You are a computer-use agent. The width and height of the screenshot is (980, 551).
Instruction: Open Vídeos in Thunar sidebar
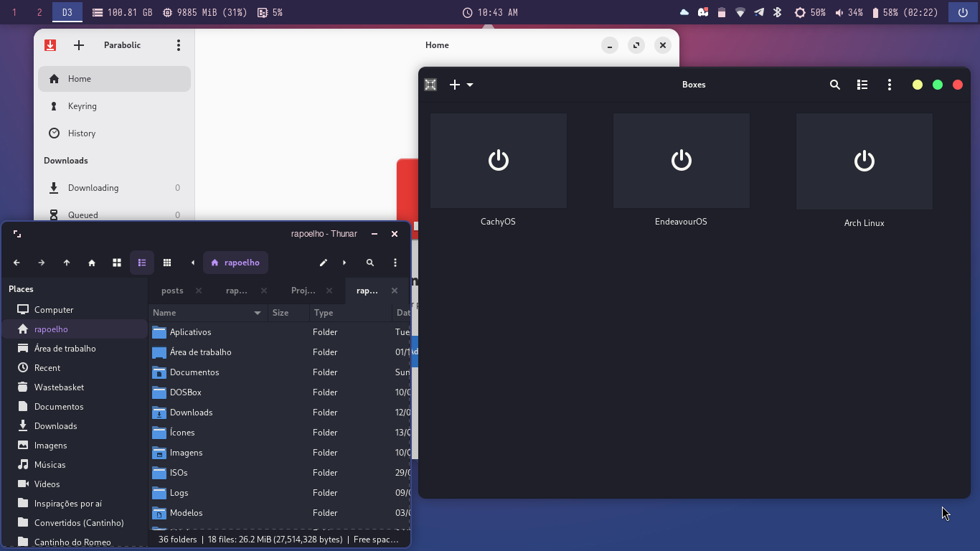point(75,484)
